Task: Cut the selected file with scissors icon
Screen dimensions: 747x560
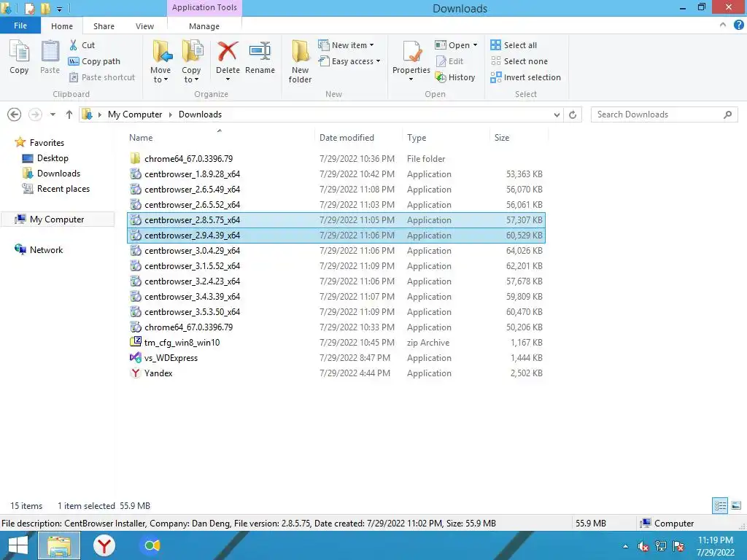Action: 82,45
